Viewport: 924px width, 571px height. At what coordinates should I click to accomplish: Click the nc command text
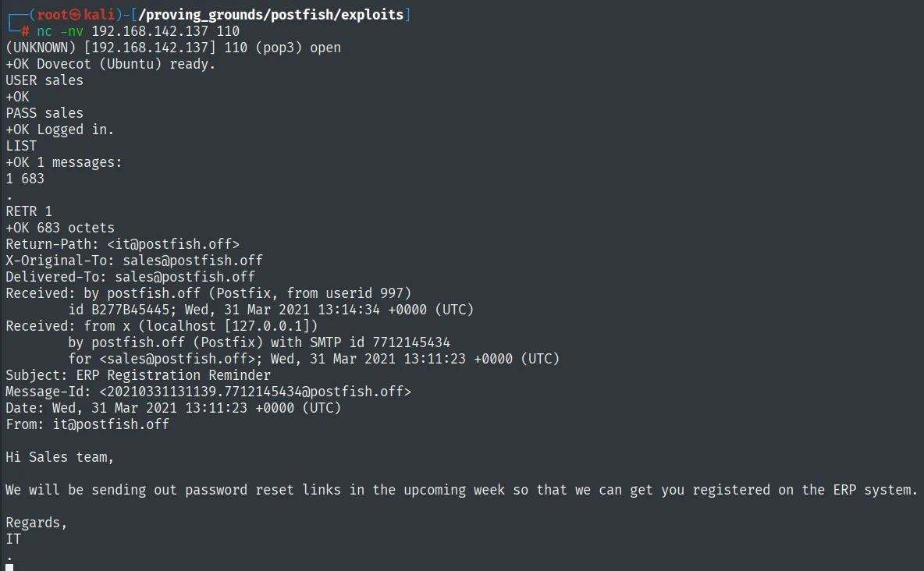pos(44,31)
